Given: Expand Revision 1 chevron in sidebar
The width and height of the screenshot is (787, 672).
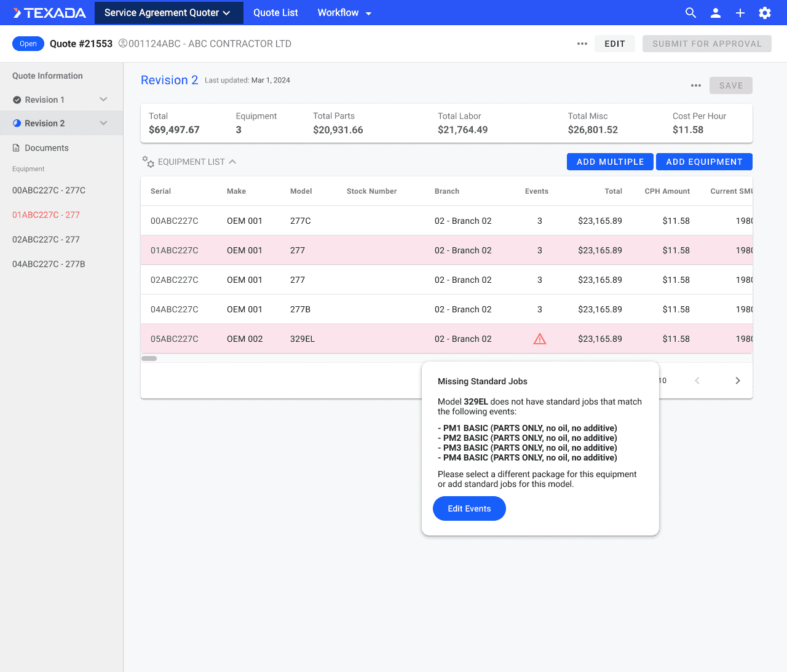Looking at the screenshot, I should tap(103, 100).
